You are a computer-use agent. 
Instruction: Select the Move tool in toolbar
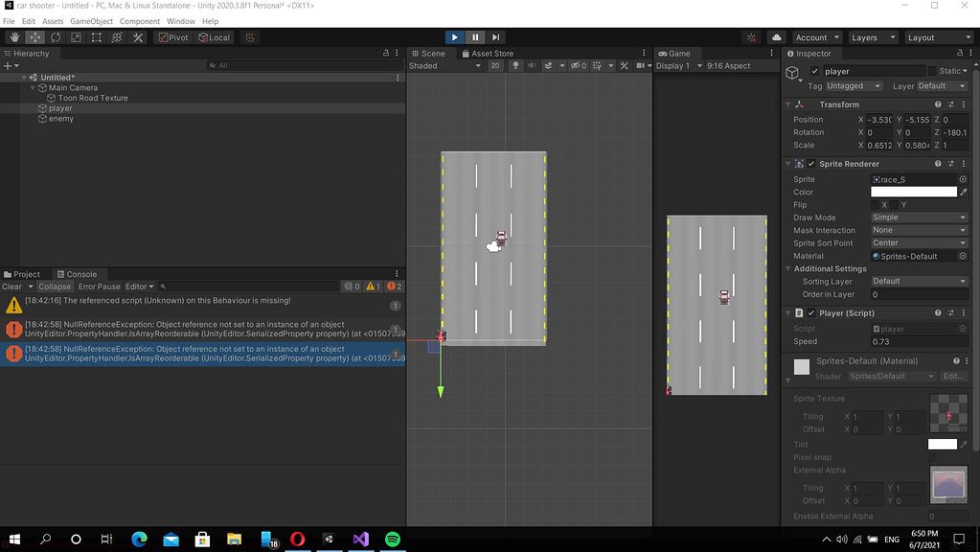(x=35, y=37)
